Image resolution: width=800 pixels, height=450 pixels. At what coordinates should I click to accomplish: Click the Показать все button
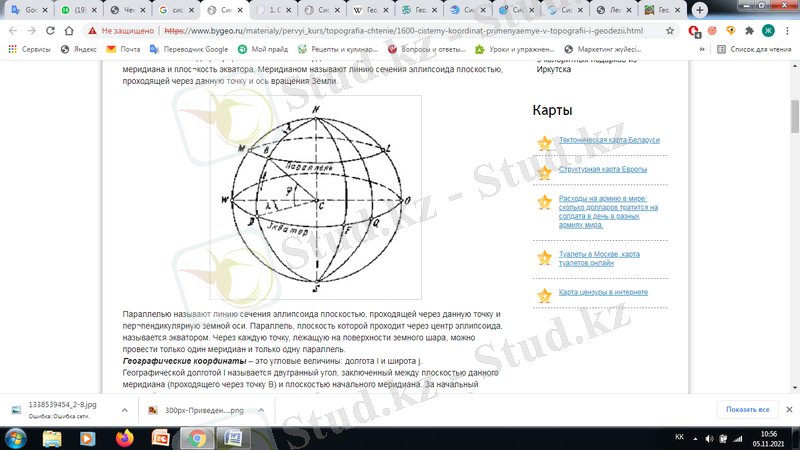pyautogui.click(x=746, y=410)
